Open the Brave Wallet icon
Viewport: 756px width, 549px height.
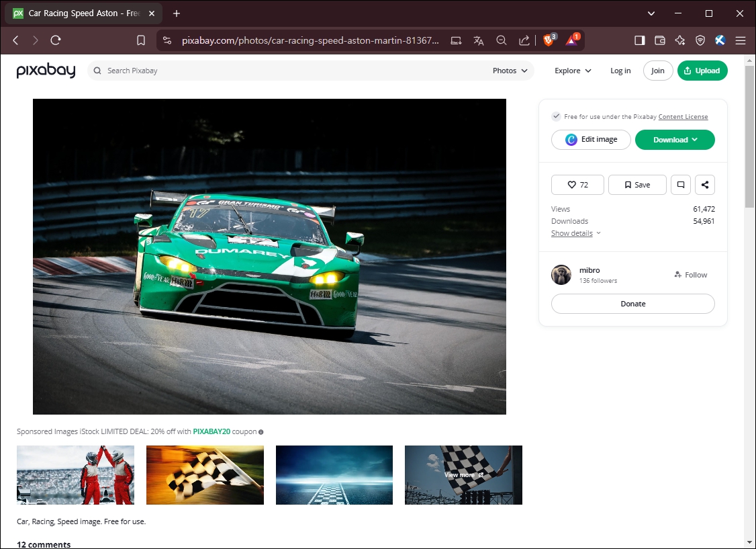coord(660,40)
